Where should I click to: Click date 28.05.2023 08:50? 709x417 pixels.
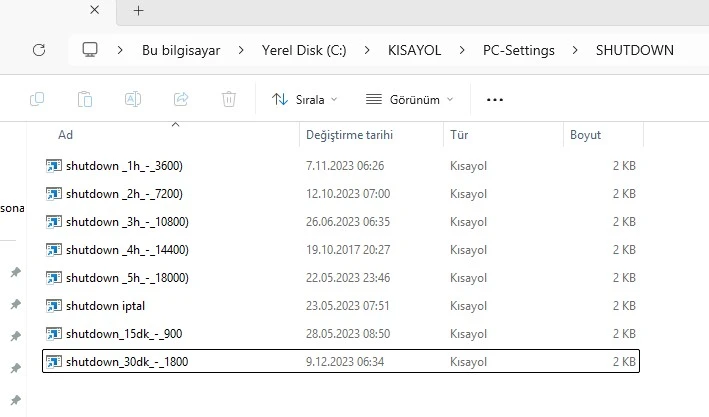[x=348, y=334]
